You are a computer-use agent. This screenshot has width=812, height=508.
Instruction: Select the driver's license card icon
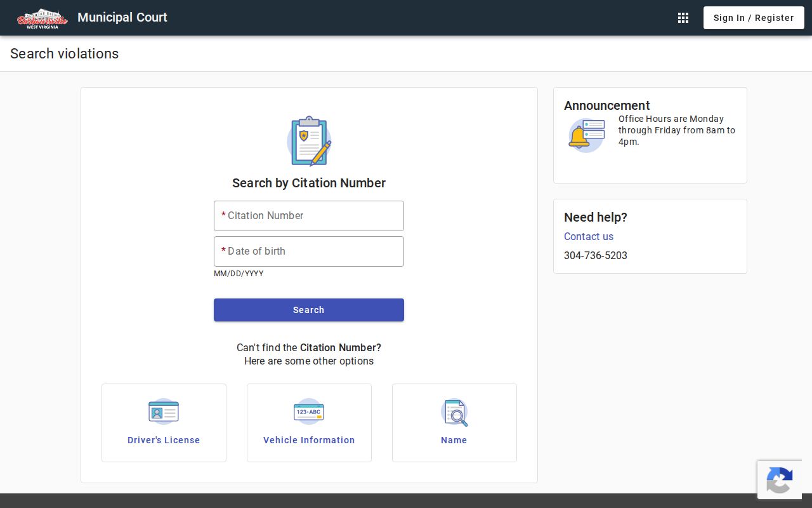164,411
